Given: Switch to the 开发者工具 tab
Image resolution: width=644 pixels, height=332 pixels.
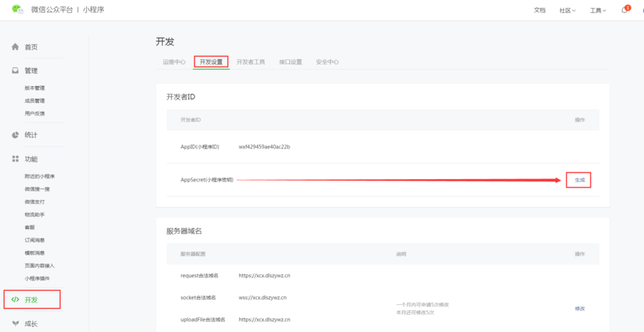Looking at the screenshot, I should (x=250, y=62).
